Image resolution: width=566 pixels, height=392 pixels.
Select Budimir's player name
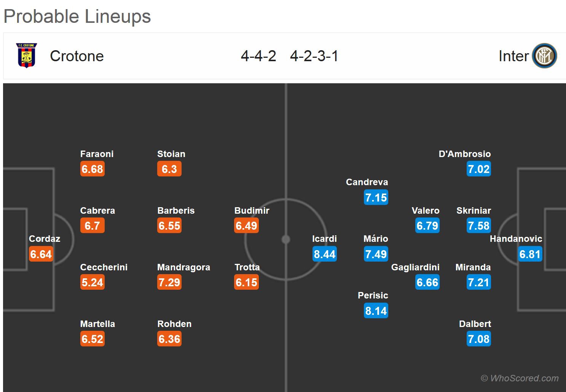click(x=252, y=211)
